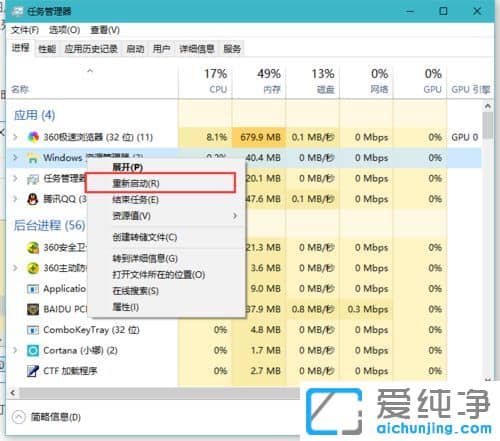Choose 展开(P) in context menu

pyautogui.click(x=128, y=167)
